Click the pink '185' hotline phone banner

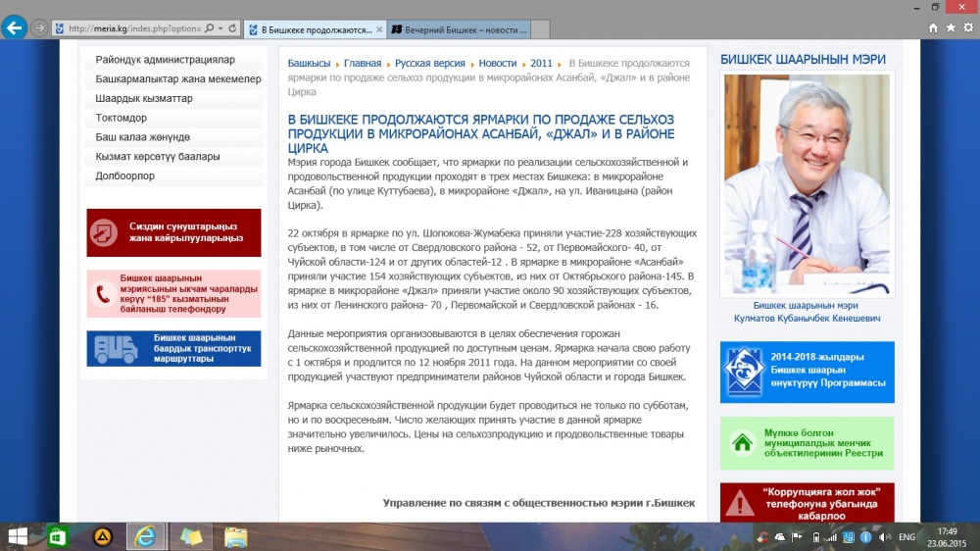(173, 293)
